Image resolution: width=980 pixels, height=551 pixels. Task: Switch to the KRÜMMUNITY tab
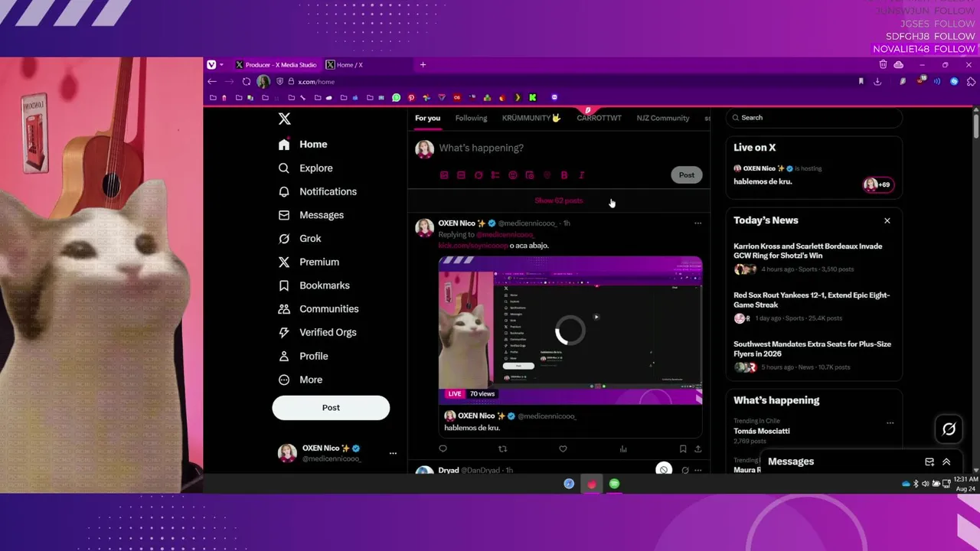531,118
